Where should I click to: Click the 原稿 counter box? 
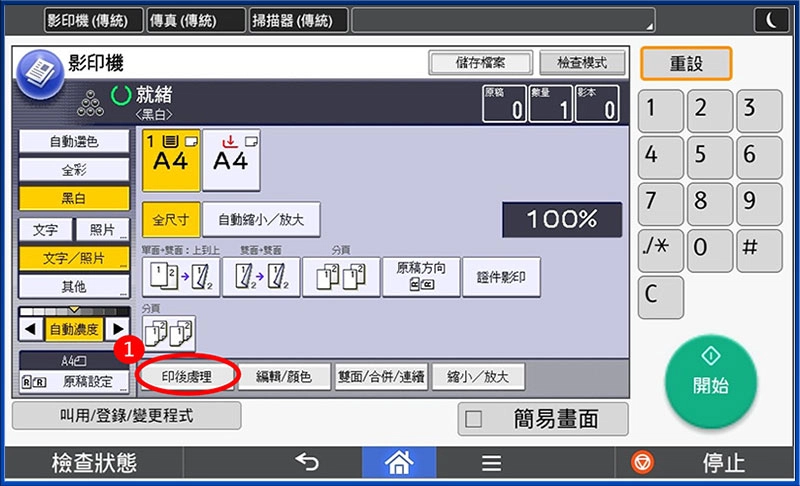[x=504, y=104]
